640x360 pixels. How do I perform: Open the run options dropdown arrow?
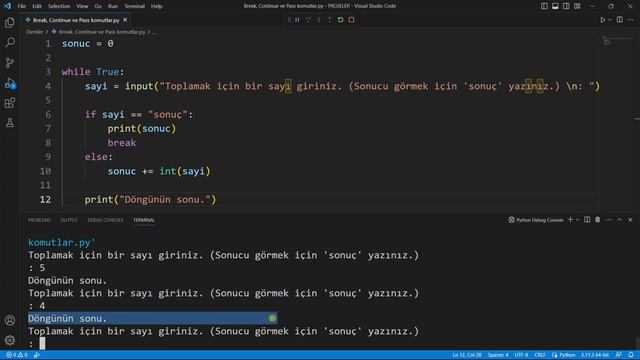[610, 20]
